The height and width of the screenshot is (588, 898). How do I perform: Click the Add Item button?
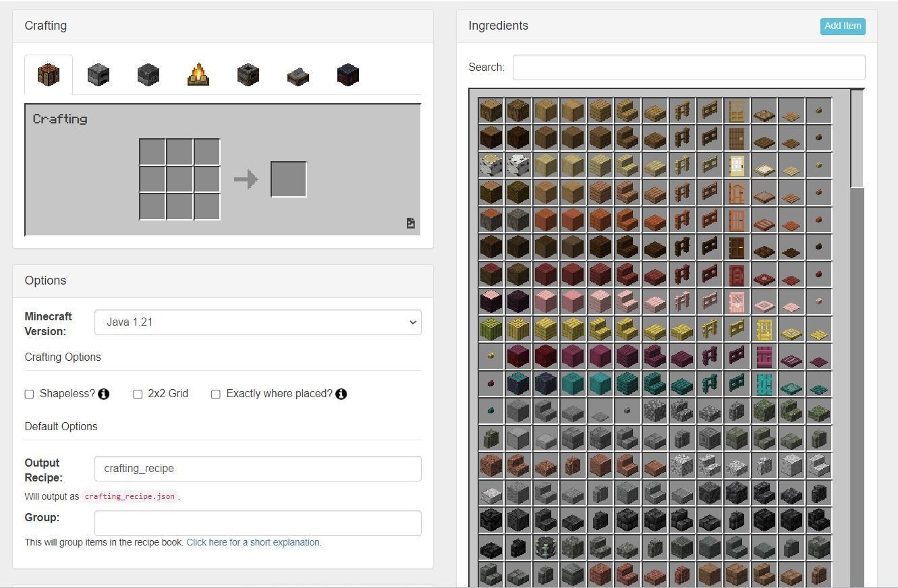(x=843, y=26)
